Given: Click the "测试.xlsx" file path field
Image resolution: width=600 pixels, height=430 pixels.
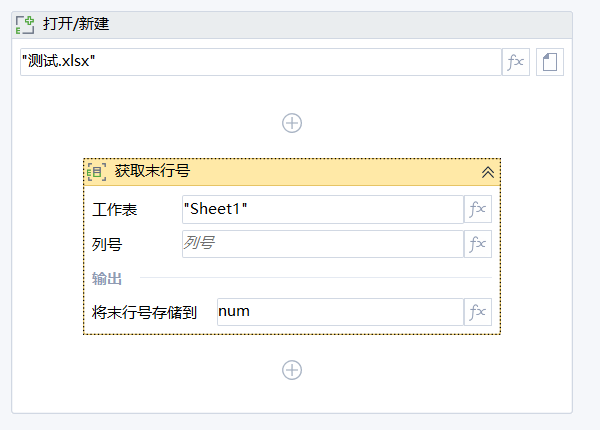Looking at the screenshot, I should pos(261,62).
